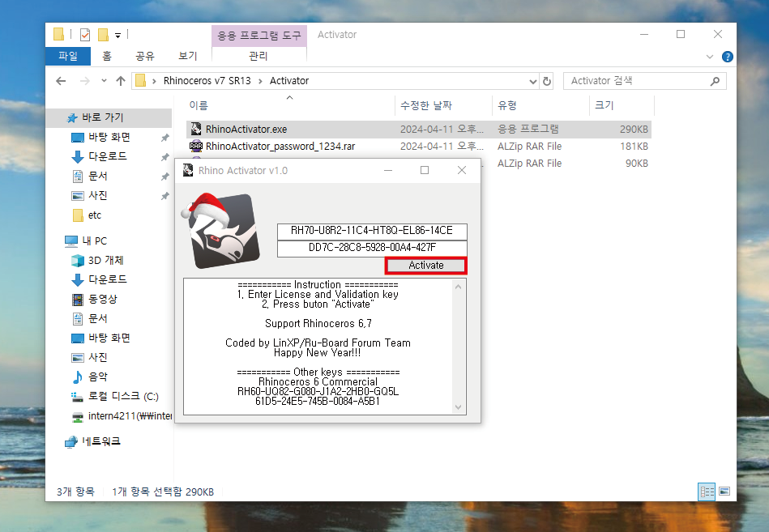Click the folder icon at the Explorer title bar's left
Viewport: 769px width, 532px height.
click(59, 34)
